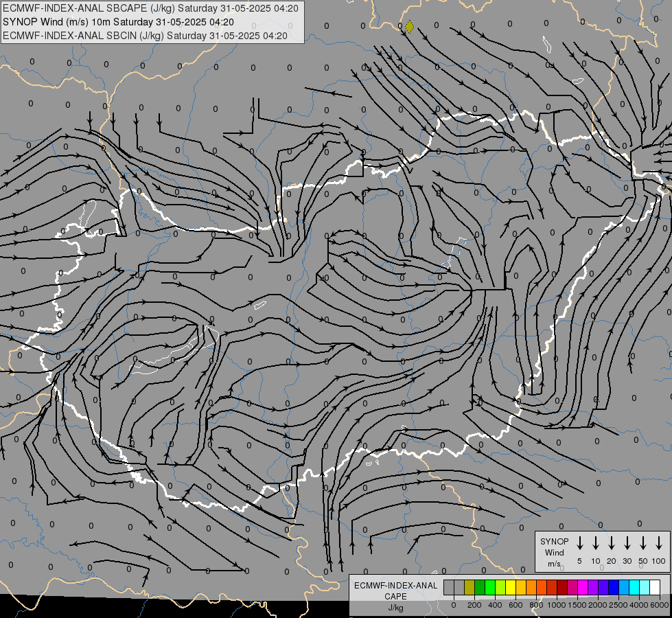Viewport: 672px width, 618px height.
Task: Click the wind legend arrow above 10
Action: pyautogui.click(x=595, y=543)
